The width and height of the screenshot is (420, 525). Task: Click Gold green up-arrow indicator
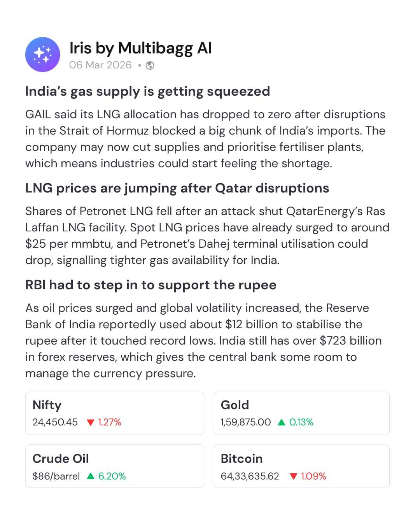(282, 422)
